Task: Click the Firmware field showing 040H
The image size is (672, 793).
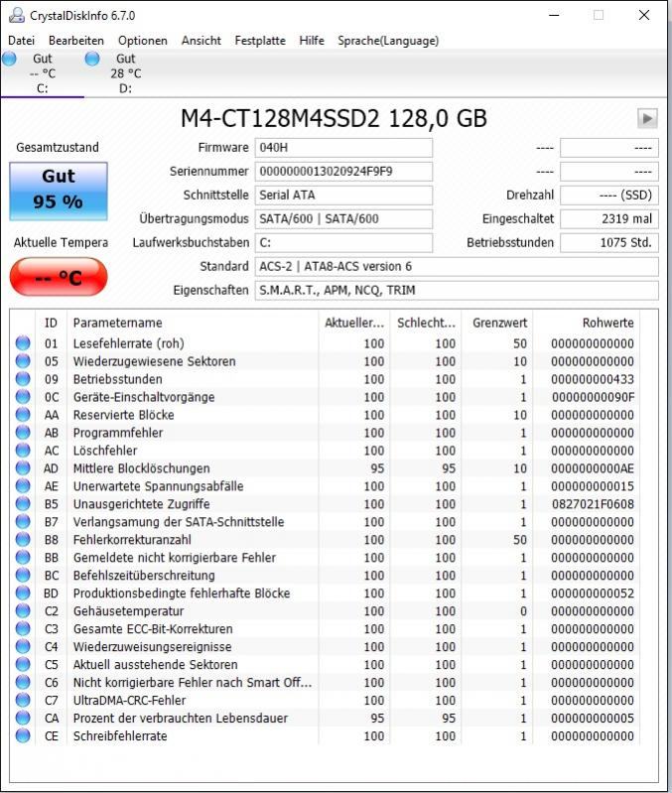Action: 343,148
